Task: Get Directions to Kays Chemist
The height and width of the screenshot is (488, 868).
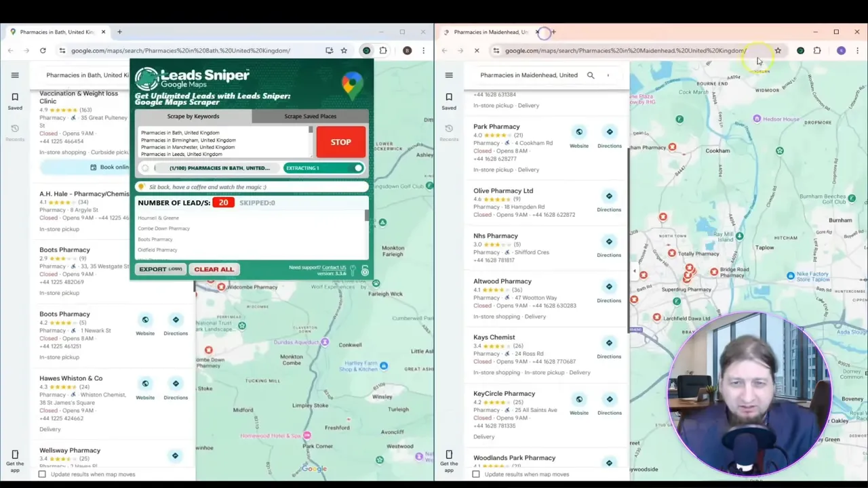Action: 609,348
